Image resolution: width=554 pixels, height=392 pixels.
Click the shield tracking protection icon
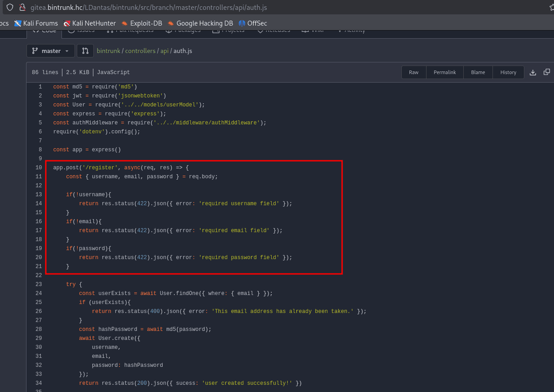coord(10,8)
